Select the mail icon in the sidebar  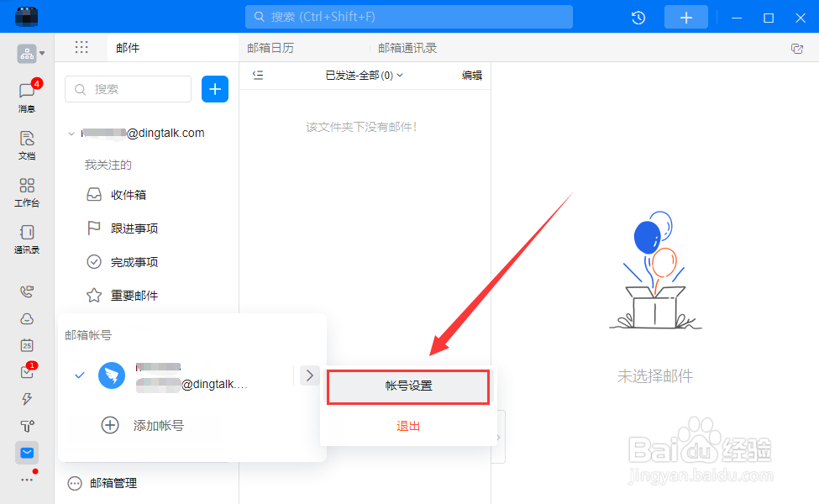tap(26, 452)
